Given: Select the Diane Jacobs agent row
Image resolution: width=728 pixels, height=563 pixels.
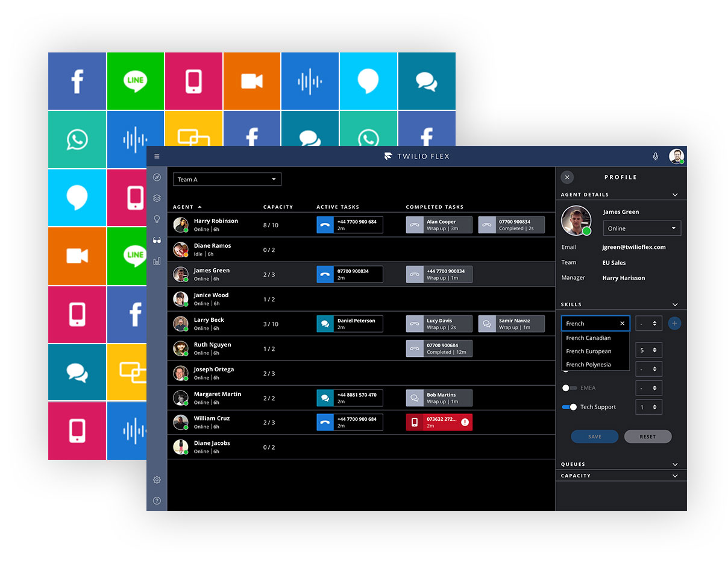Looking at the screenshot, I should click(361, 447).
